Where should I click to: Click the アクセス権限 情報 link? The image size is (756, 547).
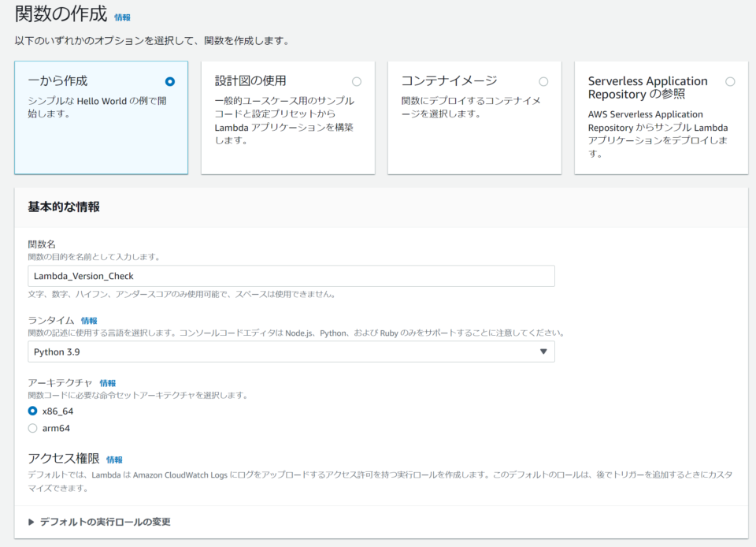[114, 459]
